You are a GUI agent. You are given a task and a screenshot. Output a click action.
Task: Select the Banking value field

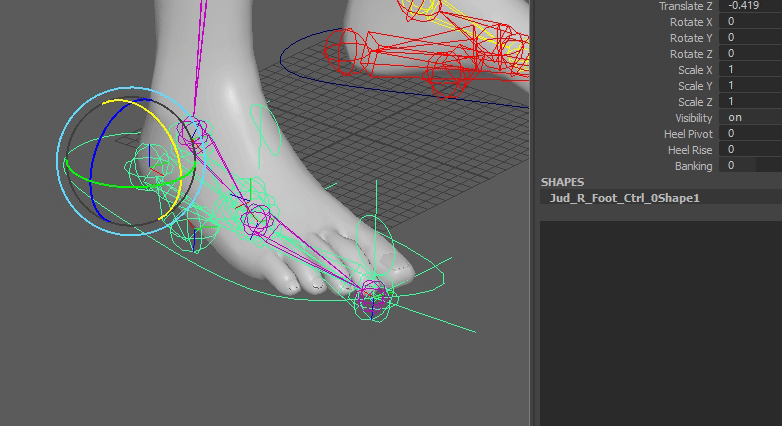point(750,165)
